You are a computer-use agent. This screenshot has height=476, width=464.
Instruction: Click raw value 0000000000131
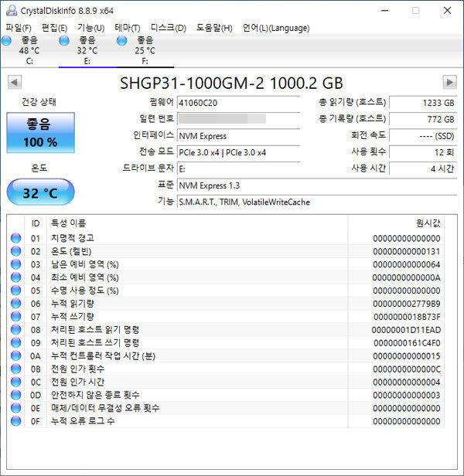407,251
